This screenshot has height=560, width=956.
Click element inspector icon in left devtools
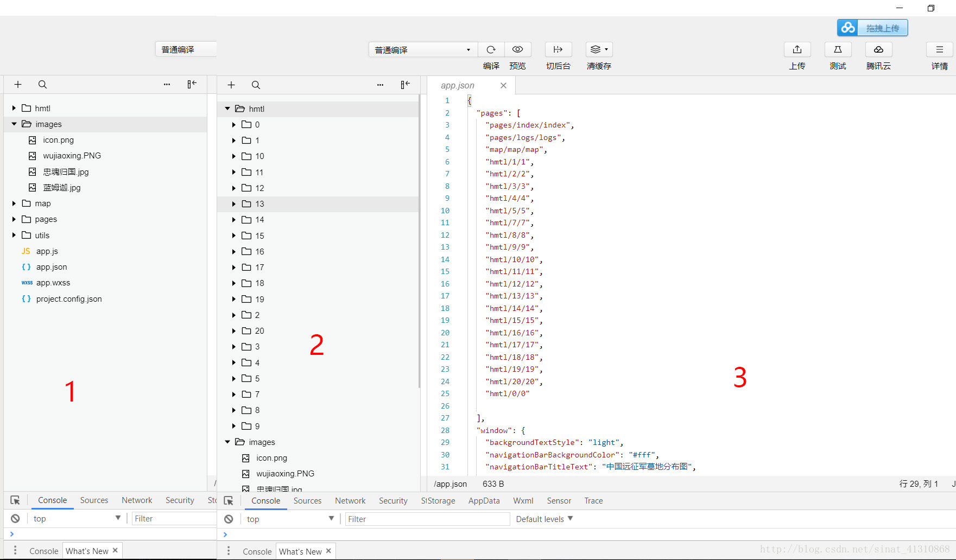point(15,500)
